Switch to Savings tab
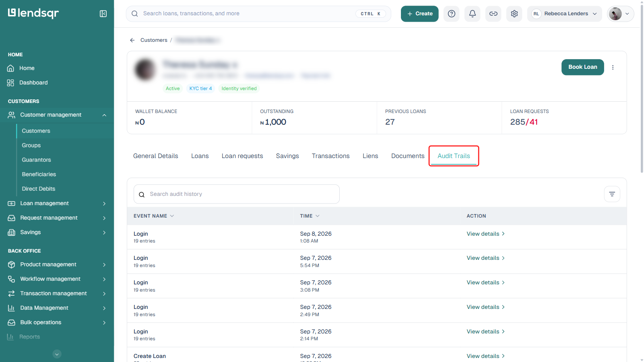The width and height of the screenshot is (644, 362). point(287,156)
